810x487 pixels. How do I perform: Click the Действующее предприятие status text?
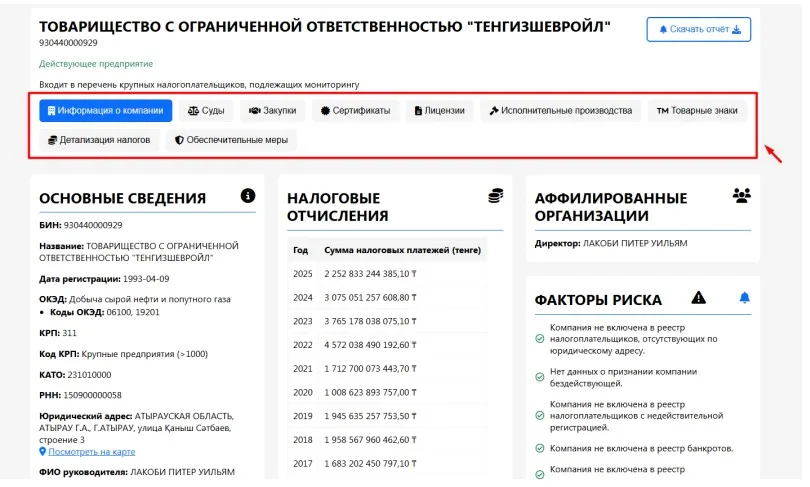click(96, 64)
